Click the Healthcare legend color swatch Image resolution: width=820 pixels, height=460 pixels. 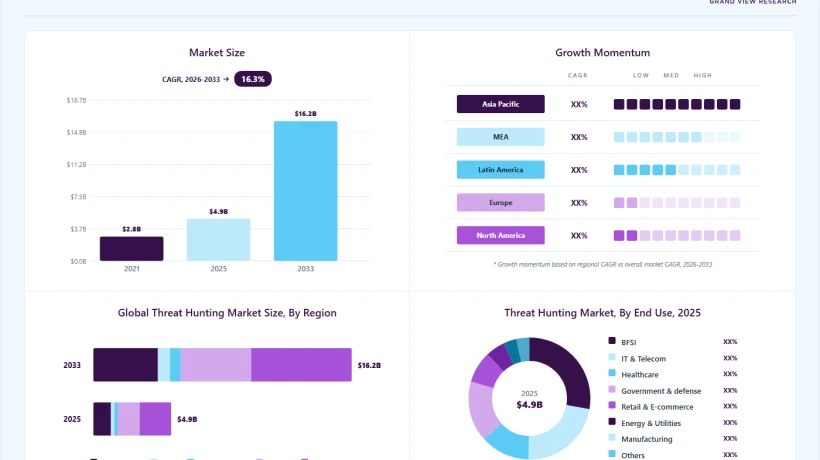point(612,373)
